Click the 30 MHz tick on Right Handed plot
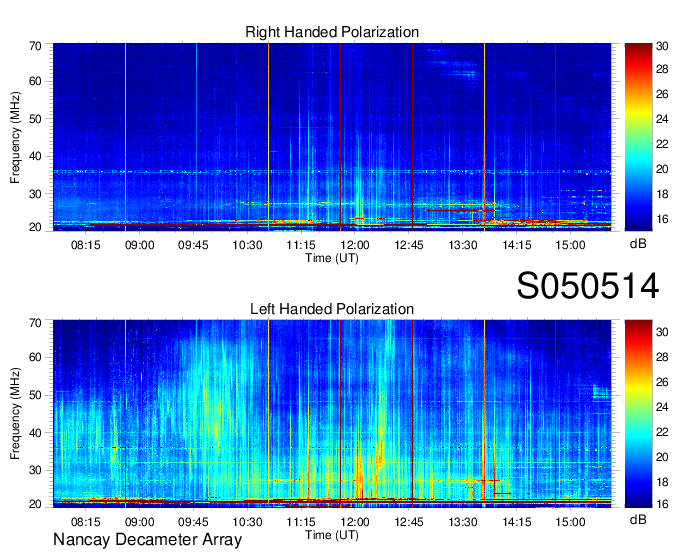The height and width of the screenshot is (552, 680). [x=35, y=194]
